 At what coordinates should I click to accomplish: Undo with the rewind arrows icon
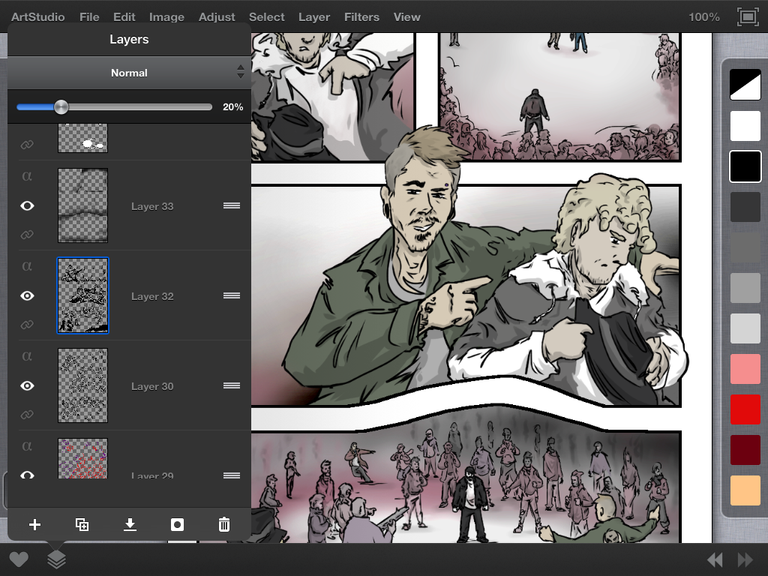tap(715, 559)
